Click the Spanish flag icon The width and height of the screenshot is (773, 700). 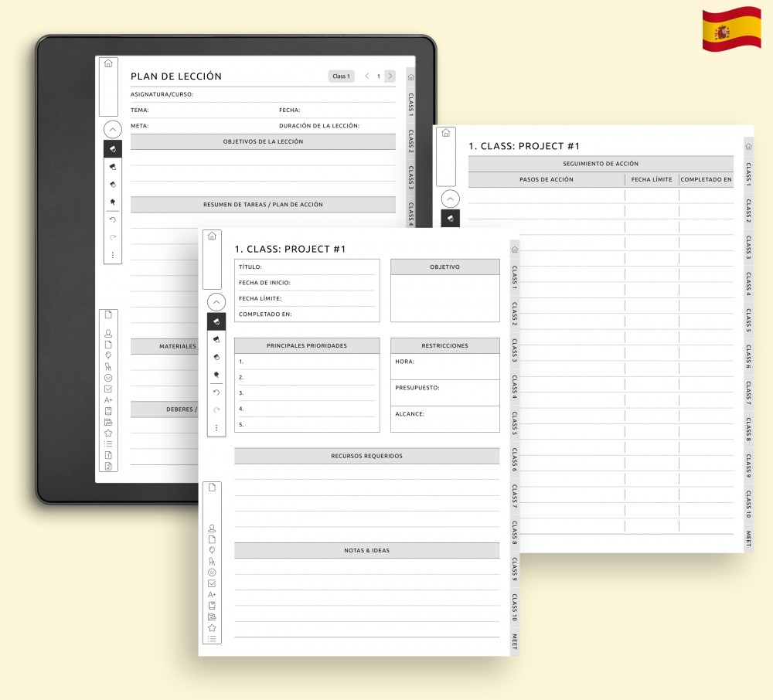[x=731, y=29]
